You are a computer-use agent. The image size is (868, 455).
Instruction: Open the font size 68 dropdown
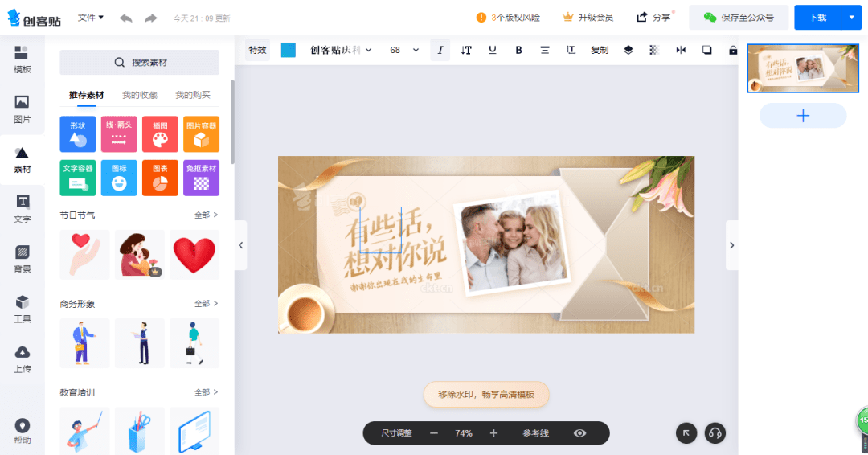(x=404, y=50)
